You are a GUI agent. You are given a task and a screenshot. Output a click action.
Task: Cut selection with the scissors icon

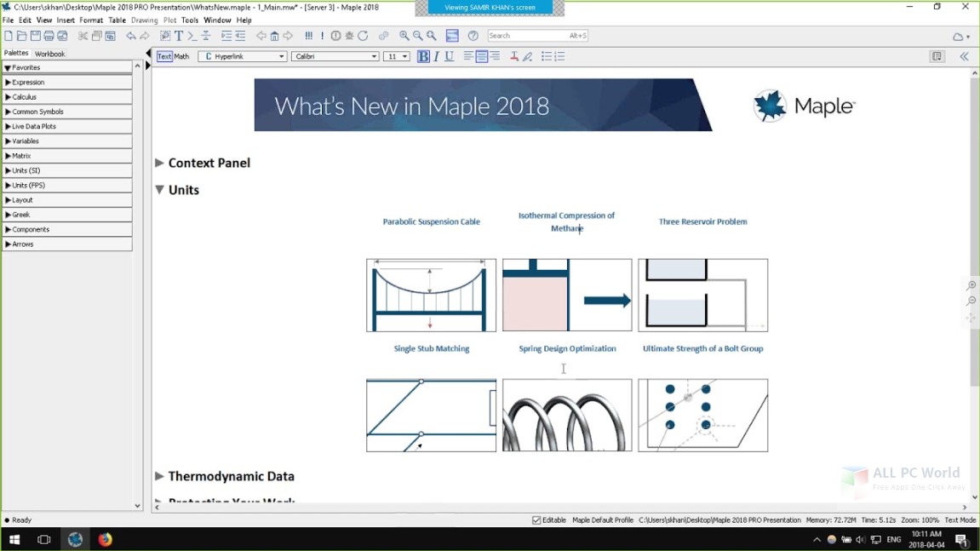click(83, 36)
